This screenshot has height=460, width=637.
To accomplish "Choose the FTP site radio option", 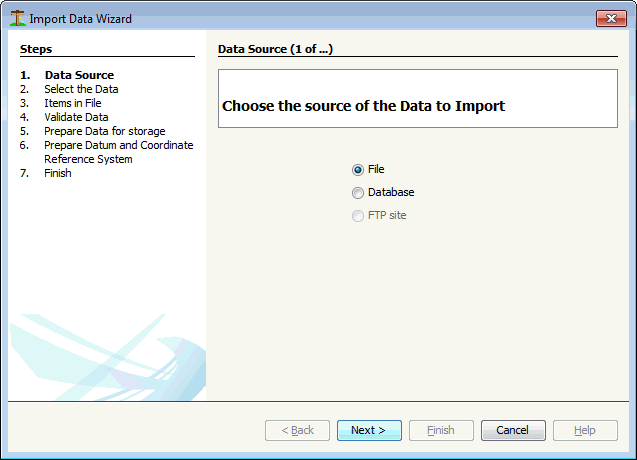I will click(x=358, y=216).
